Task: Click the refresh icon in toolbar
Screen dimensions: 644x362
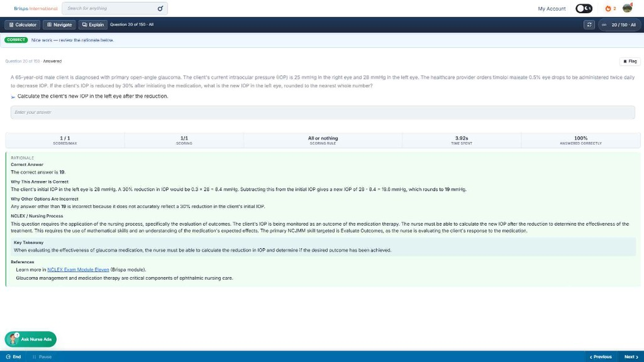Action: coord(589,25)
